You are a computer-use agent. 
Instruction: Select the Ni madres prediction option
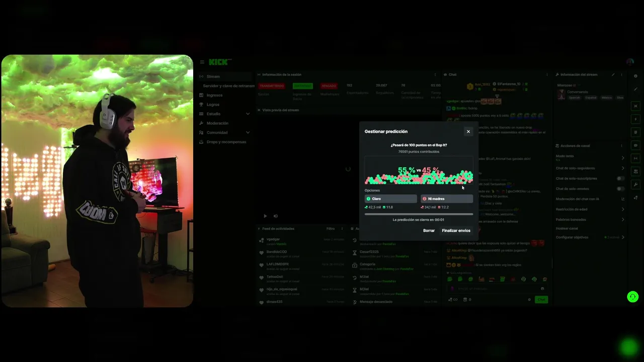click(447, 199)
